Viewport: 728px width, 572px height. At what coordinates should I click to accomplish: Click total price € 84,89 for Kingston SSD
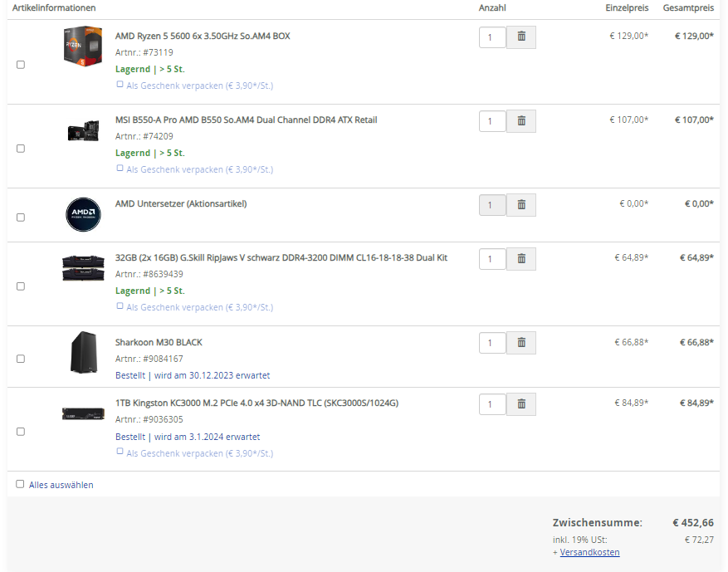697,403
